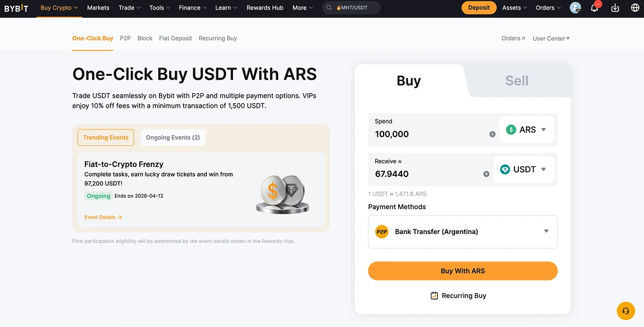This screenshot has width=644, height=327.
Task: Click the Event Details arrow icon
Action: pos(119,217)
